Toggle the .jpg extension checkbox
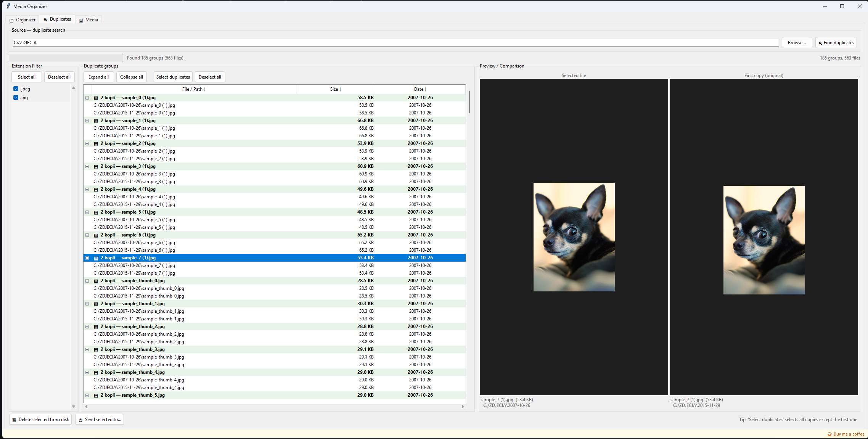 pyautogui.click(x=16, y=98)
